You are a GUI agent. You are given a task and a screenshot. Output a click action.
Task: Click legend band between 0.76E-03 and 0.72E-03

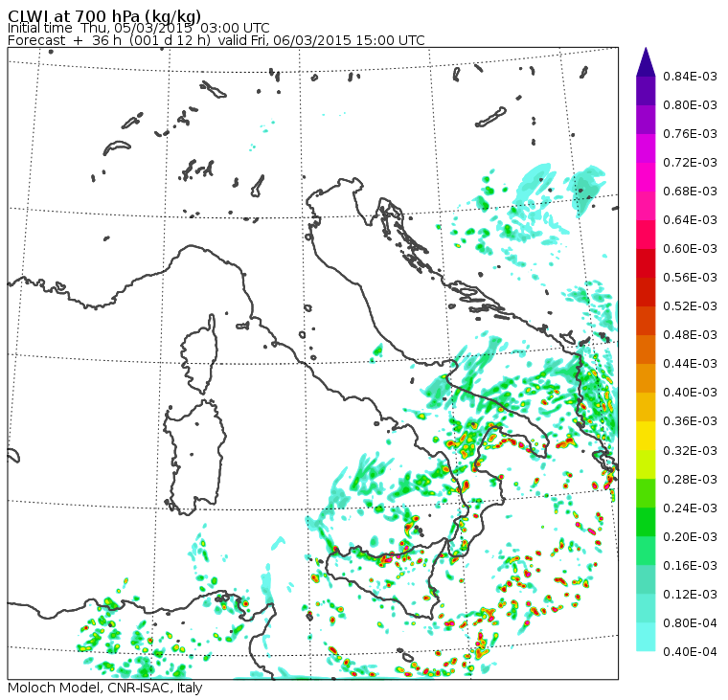[646, 148]
